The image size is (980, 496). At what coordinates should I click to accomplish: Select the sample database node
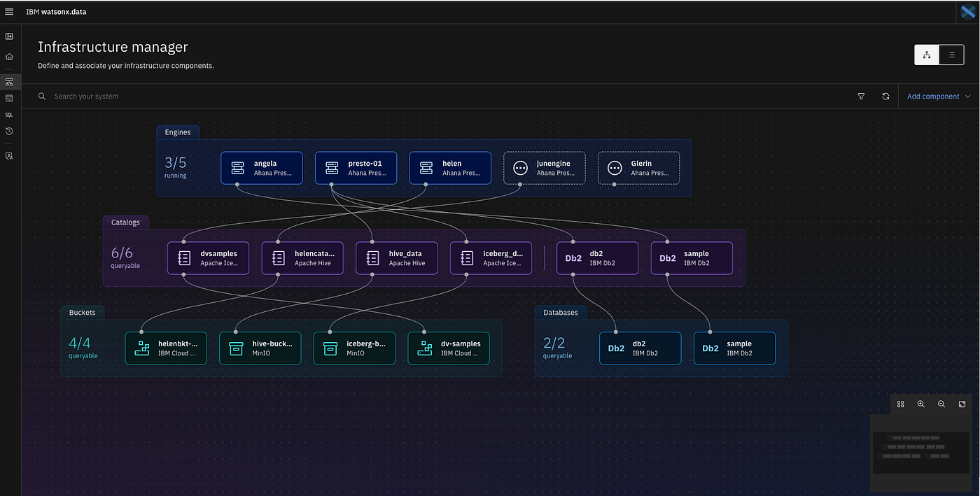pos(734,348)
